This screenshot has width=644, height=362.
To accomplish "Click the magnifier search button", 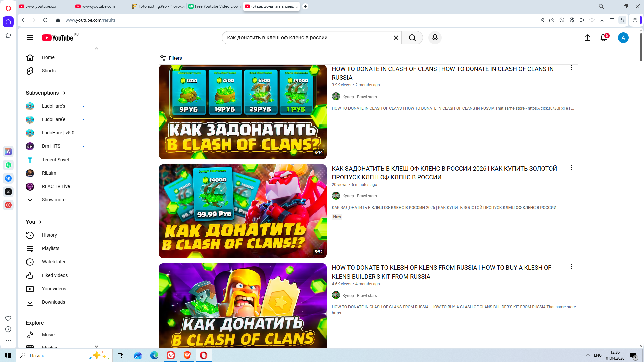I will coord(412,38).
